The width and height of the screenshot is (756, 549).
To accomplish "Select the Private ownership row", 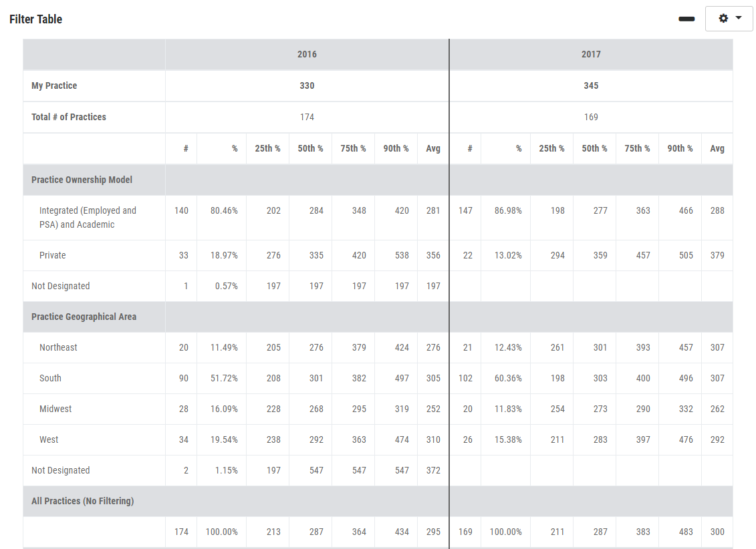I will tap(52, 255).
